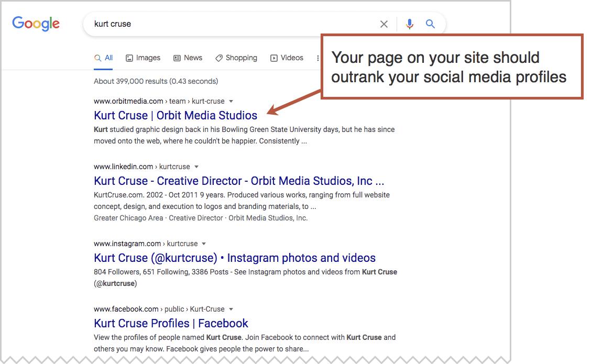Switch to the Images tab
This screenshot has height=364, width=592.
pos(143,58)
